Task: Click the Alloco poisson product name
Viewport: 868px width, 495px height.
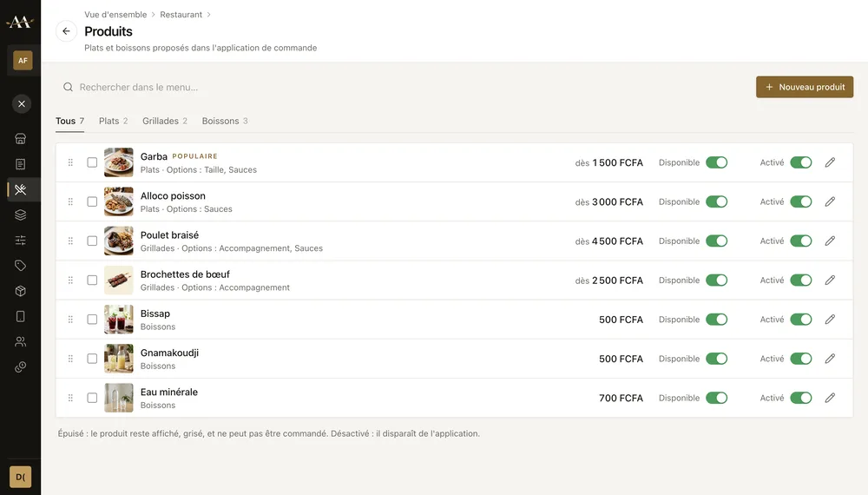Action: (173, 195)
